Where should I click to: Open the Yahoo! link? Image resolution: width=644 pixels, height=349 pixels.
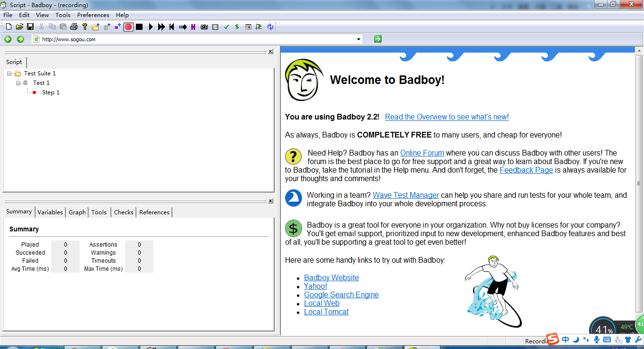click(315, 286)
